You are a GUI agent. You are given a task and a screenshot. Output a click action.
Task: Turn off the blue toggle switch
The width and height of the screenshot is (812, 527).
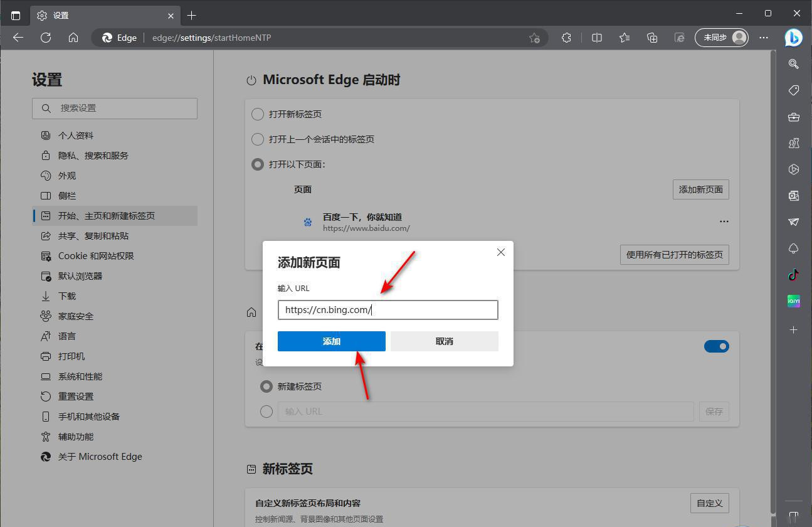(716, 346)
